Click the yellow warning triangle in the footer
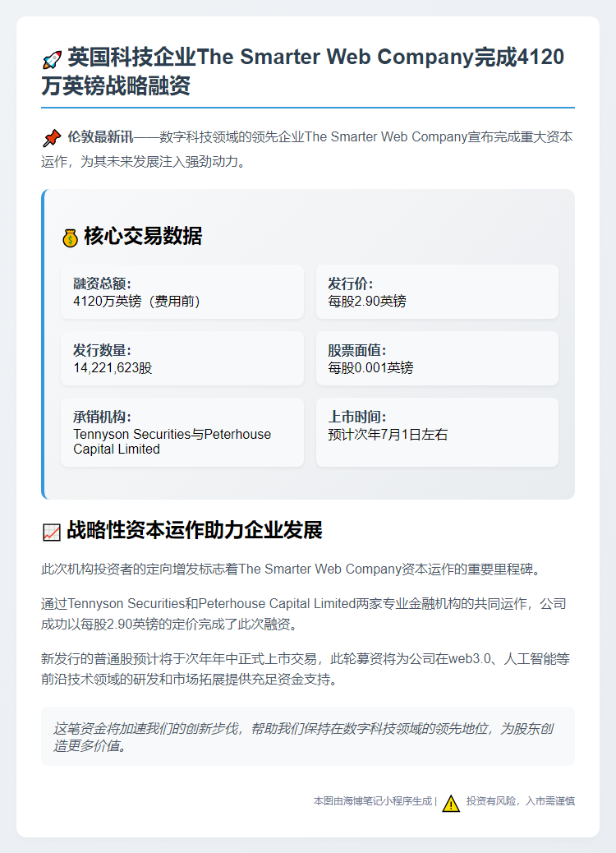Screen dimensions: 616x853 (451, 803)
